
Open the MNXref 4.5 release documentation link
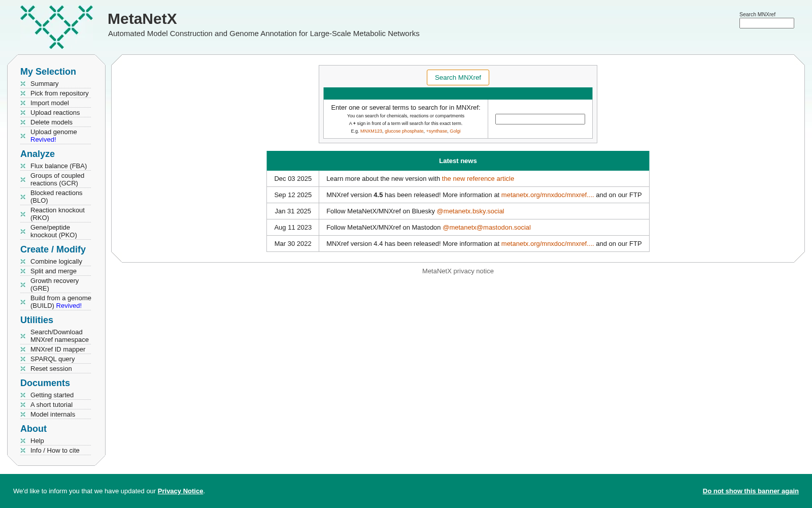(x=548, y=195)
